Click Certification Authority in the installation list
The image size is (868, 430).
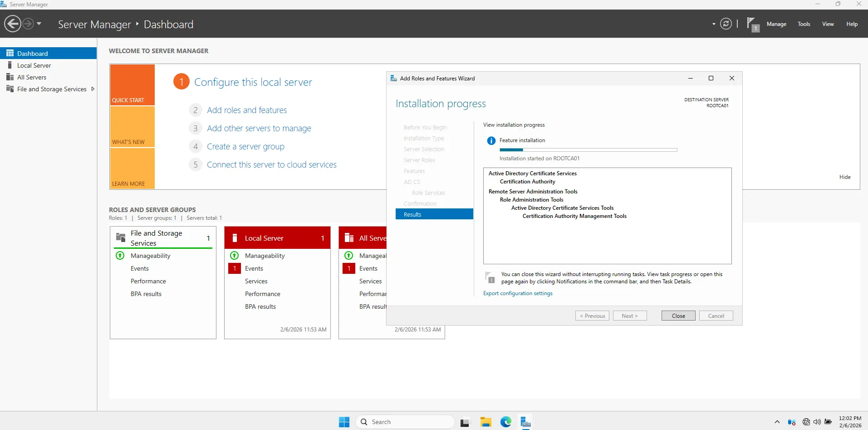(527, 182)
